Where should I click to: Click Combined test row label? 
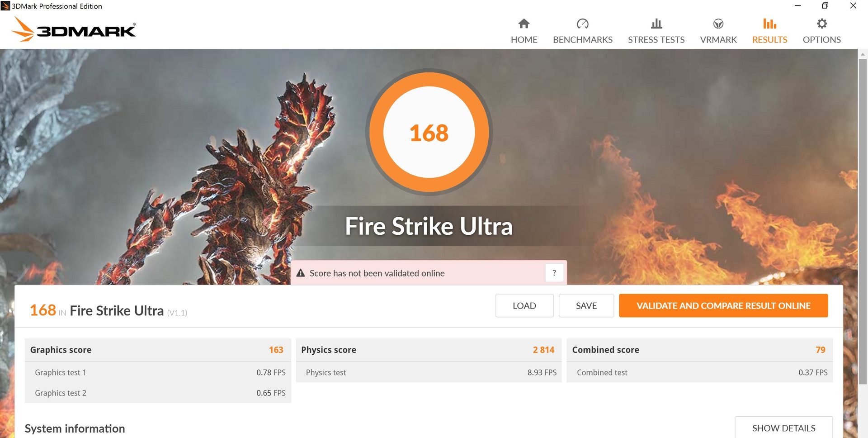(x=602, y=372)
